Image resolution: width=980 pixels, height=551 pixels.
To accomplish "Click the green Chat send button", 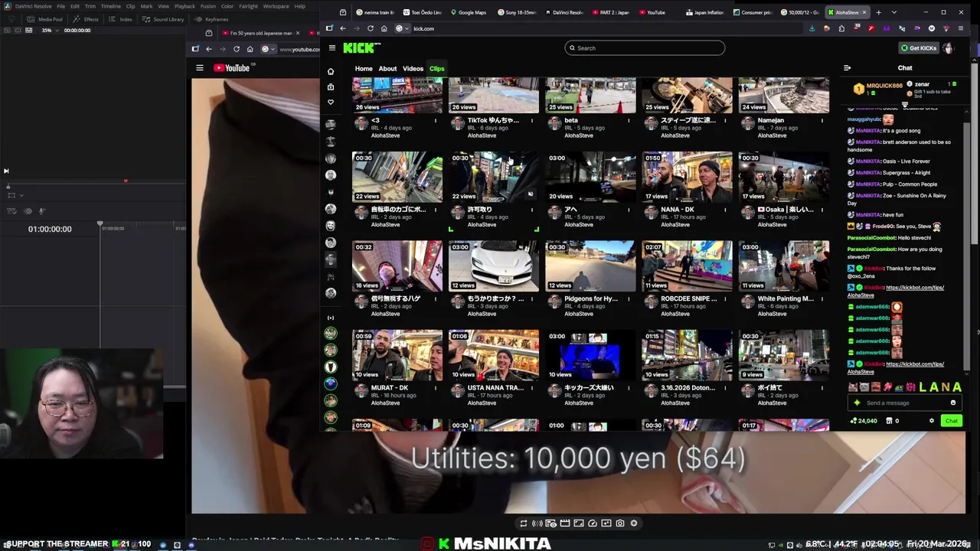I will click(x=951, y=421).
